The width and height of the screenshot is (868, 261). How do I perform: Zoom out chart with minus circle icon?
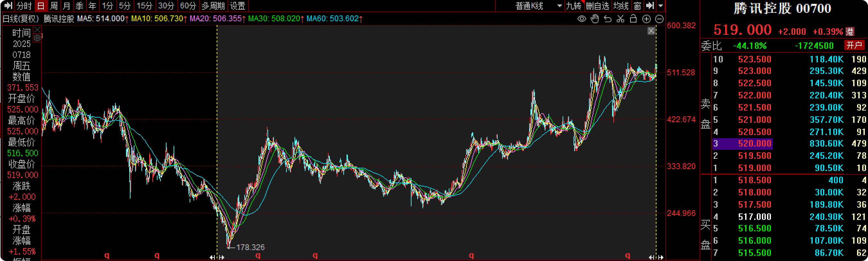pos(659,19)
